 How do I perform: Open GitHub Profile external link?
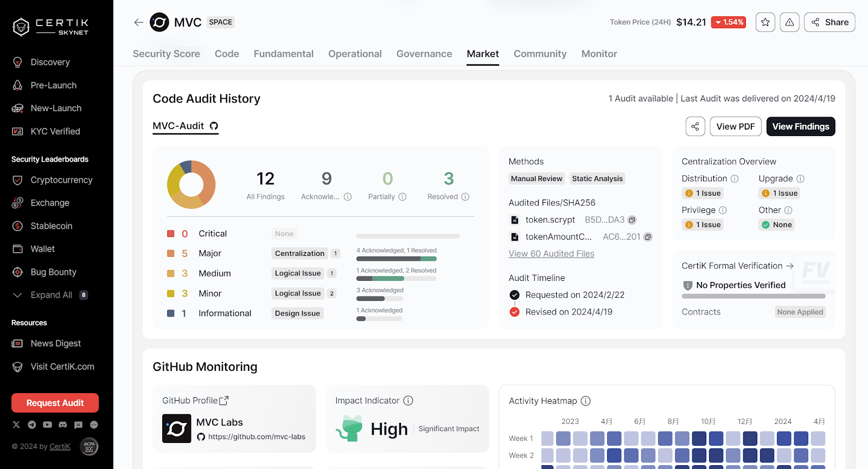pos(224,401)
